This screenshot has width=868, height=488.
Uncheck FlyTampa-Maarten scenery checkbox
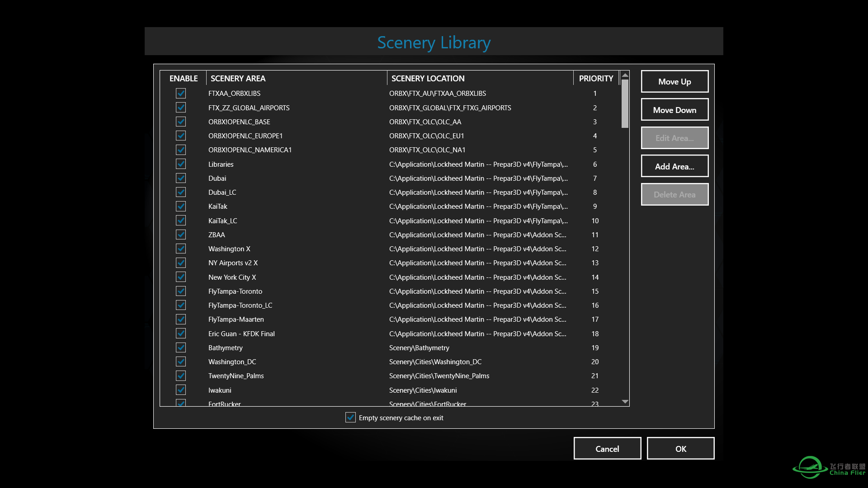(181, 319)
